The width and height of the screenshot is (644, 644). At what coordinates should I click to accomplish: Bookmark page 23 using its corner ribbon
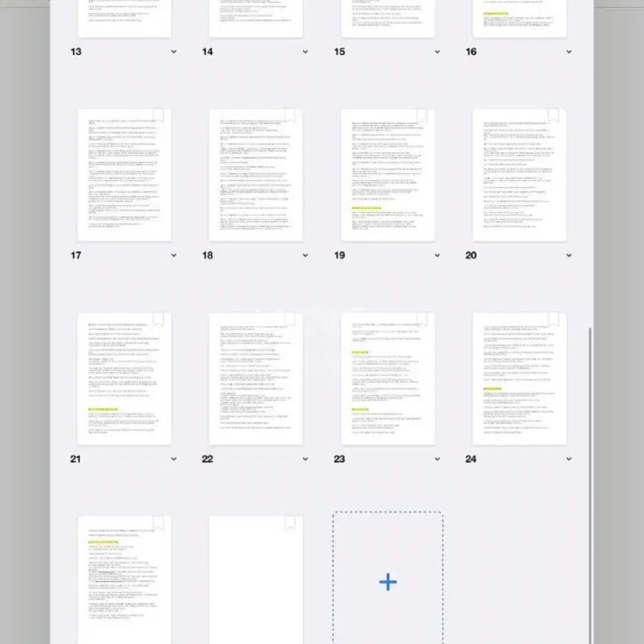click(x=422, y=319)
